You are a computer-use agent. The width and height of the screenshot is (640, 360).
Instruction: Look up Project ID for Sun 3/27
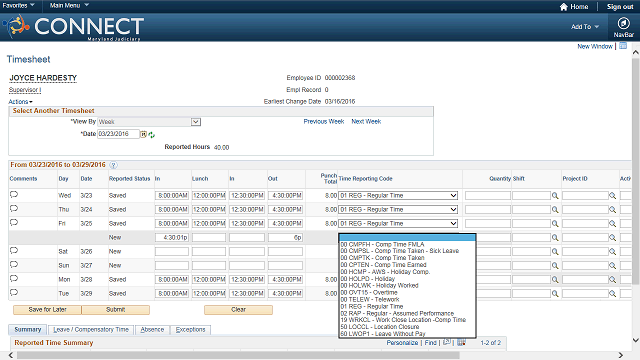[612, 266]
